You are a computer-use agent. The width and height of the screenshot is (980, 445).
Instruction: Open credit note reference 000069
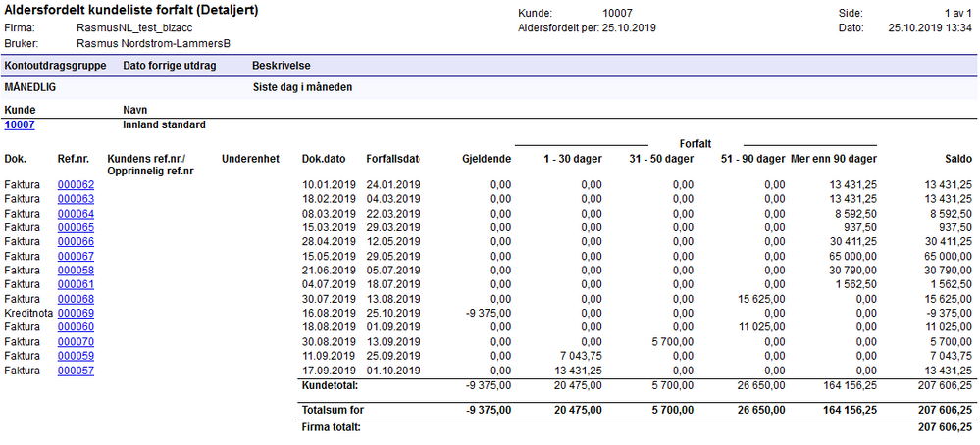(76, 313)
